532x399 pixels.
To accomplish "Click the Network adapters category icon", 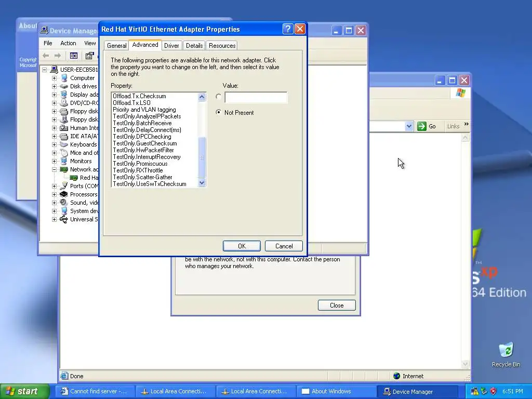I will pyautogui.click(x=64, y=169).
